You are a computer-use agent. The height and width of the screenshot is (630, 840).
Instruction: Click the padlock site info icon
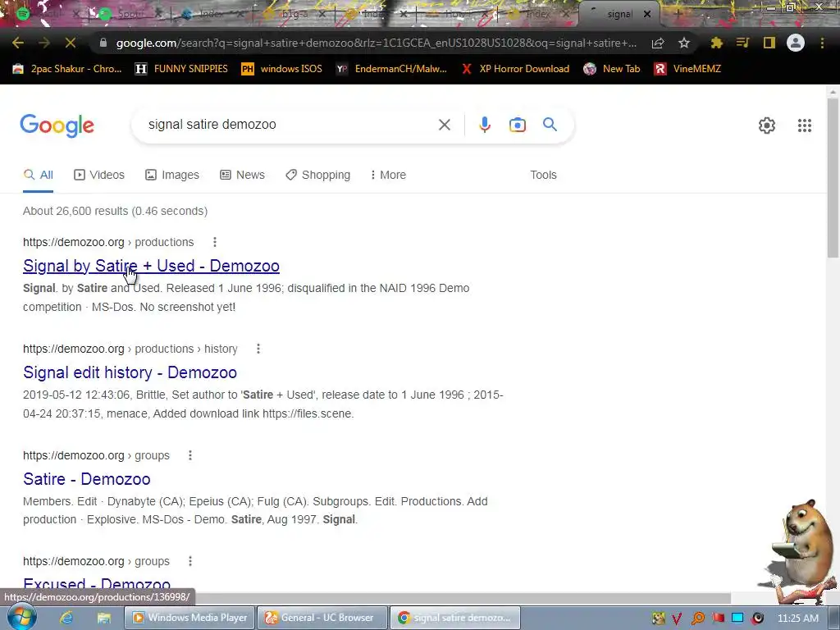(103, 43)
